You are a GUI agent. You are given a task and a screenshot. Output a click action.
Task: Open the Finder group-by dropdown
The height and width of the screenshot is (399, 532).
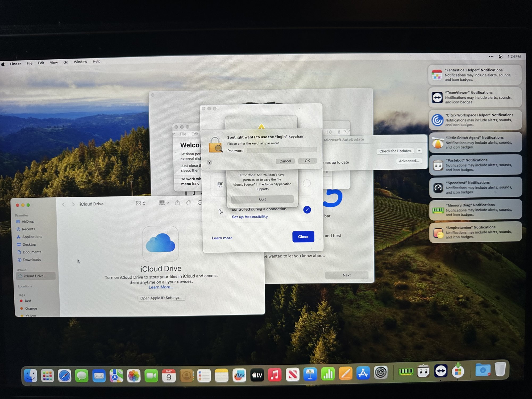tap(164, 203)
